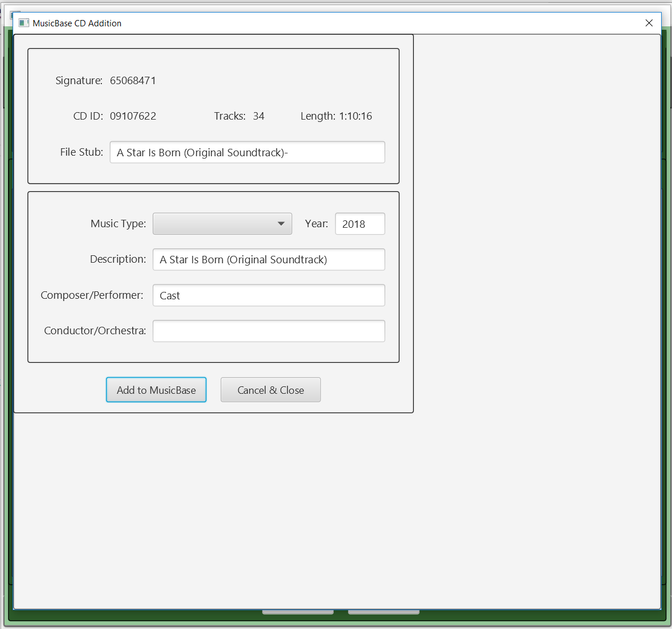This screenshot has height=629, width=672.
Task: Focus the empty Conductor/Orchestra field
Action: (x=268, y=331)
